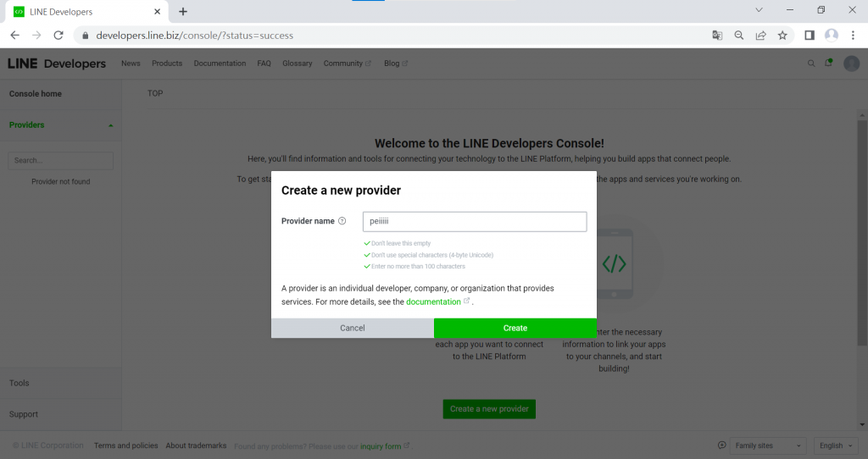Image resolution: width=868 pixels, height=459 pixels.
Task: Open the Blog external link
Action: click(396, 64)
